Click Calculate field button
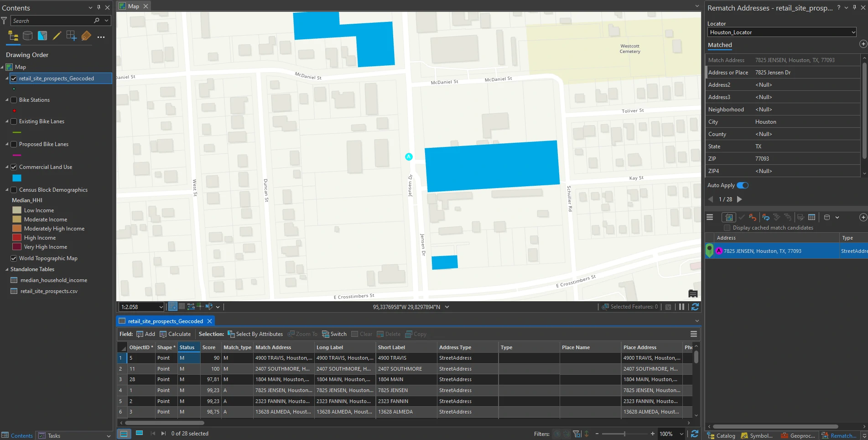The height and width of the screenshot is (440, 868). tap(175, 334)
